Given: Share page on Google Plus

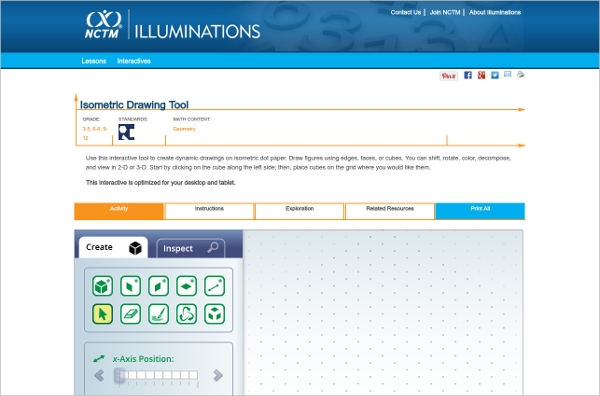Looking at the screenshot, I should 481,75.
